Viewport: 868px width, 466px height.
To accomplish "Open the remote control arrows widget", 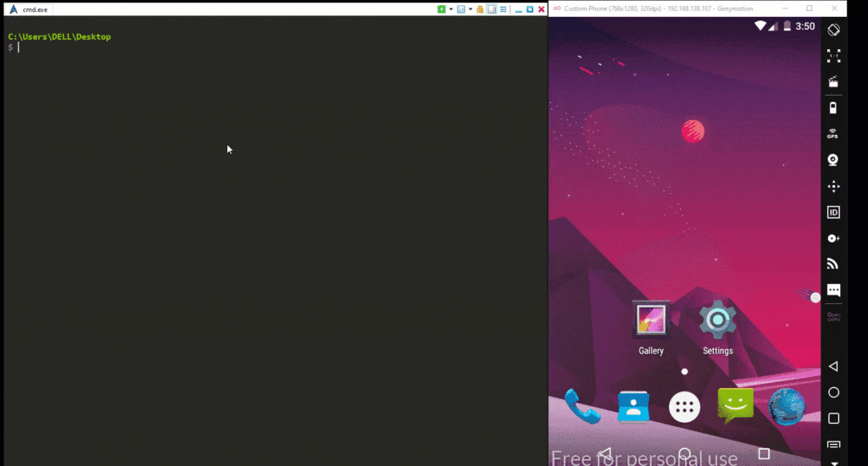I will pyautogui.click(x=834, y=186).
